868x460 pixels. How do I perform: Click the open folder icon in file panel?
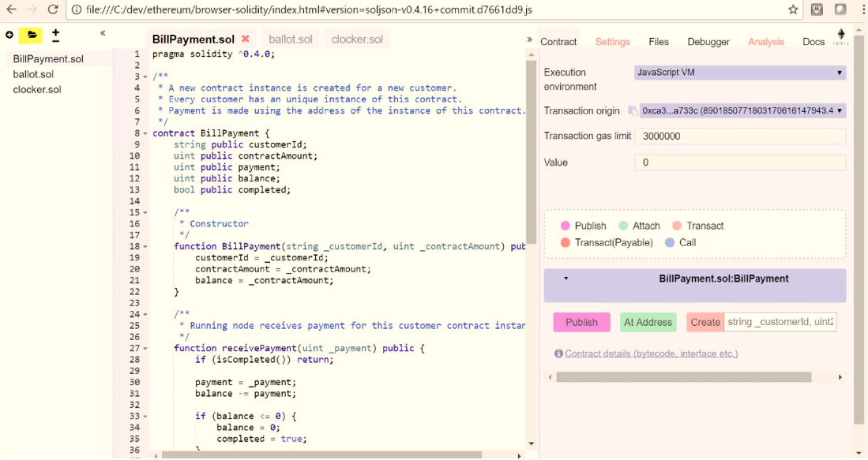tap(32, 35)
